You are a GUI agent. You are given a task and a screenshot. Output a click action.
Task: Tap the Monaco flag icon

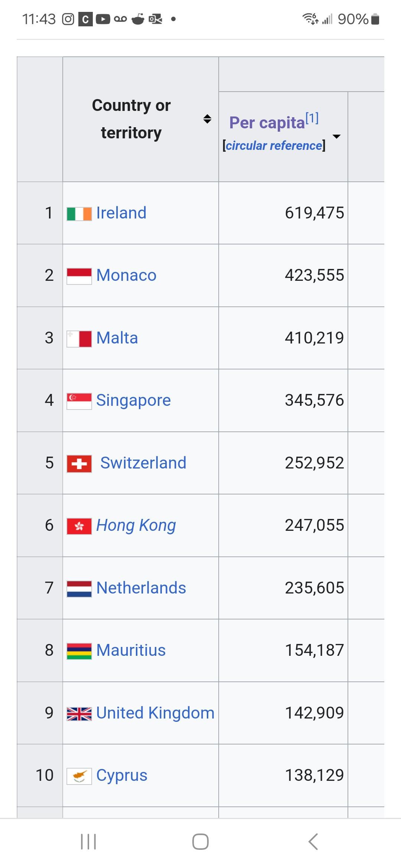pos(79,276)
